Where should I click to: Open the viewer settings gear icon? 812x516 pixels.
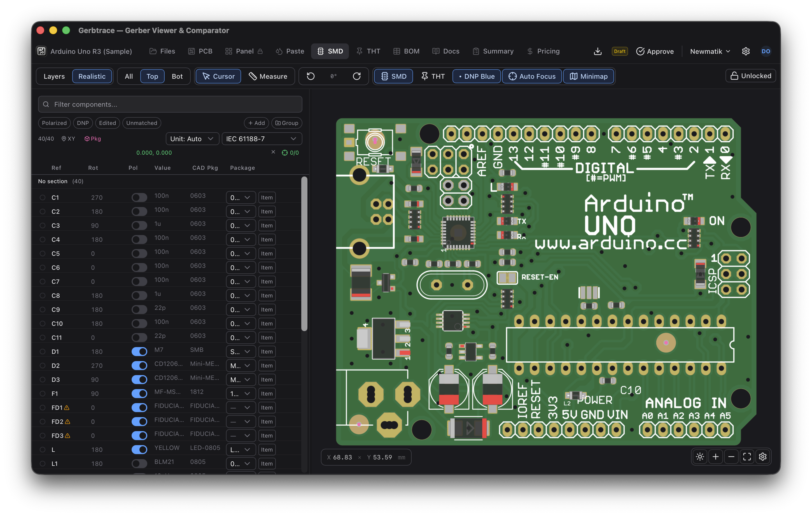click(763, 457)
